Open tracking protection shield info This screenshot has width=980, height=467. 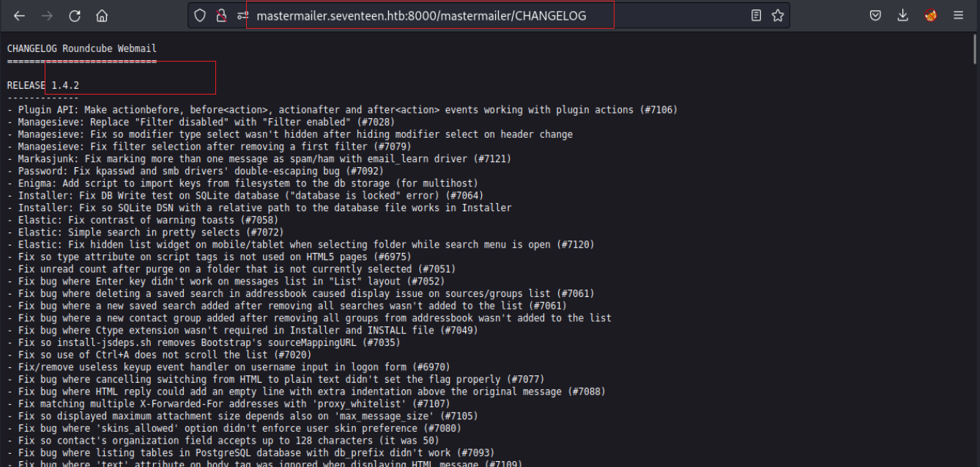coord(200,15)
